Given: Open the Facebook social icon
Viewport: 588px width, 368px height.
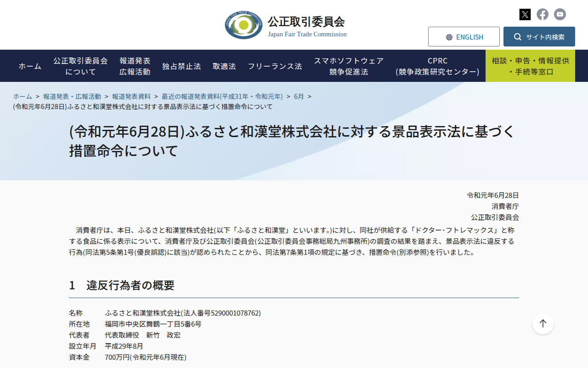Looking at the screenshot, I should point(543,14).
